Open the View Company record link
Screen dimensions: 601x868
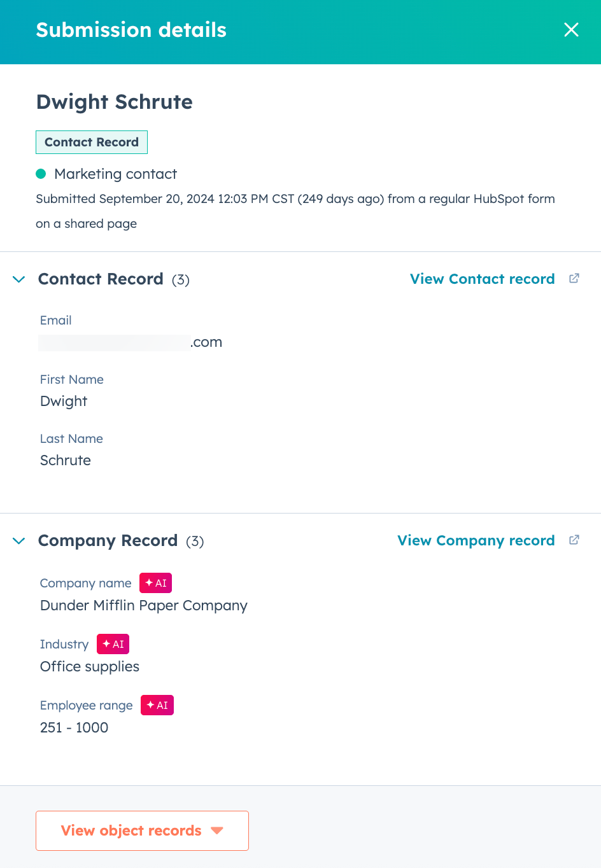pos(476,540)
